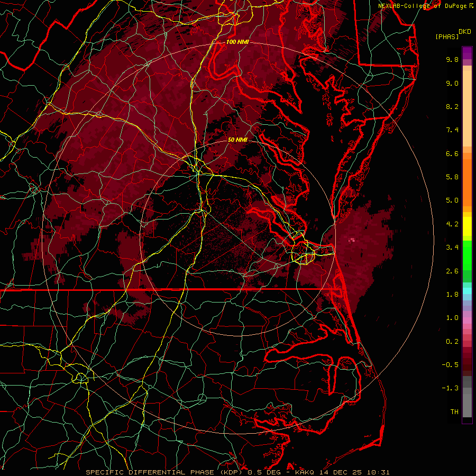Select the 1.0 legend label

point(452,318)
